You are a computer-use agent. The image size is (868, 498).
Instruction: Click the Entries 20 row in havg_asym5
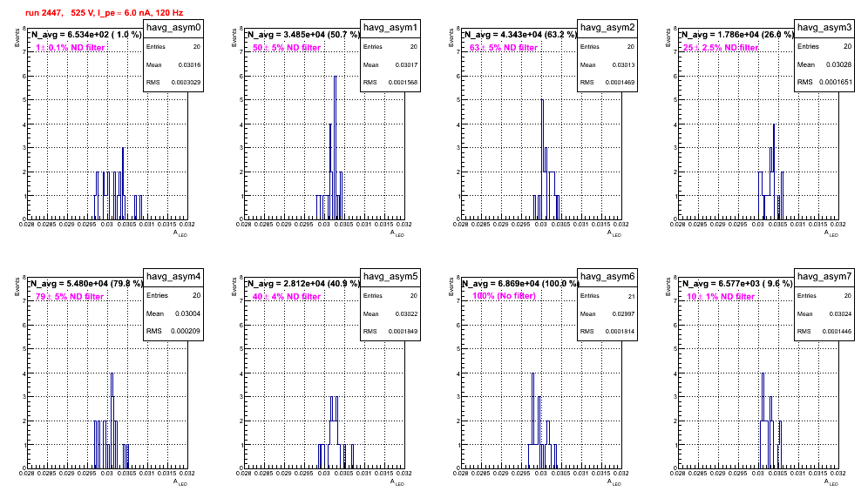pyautogui.click(x=390, y=296)
